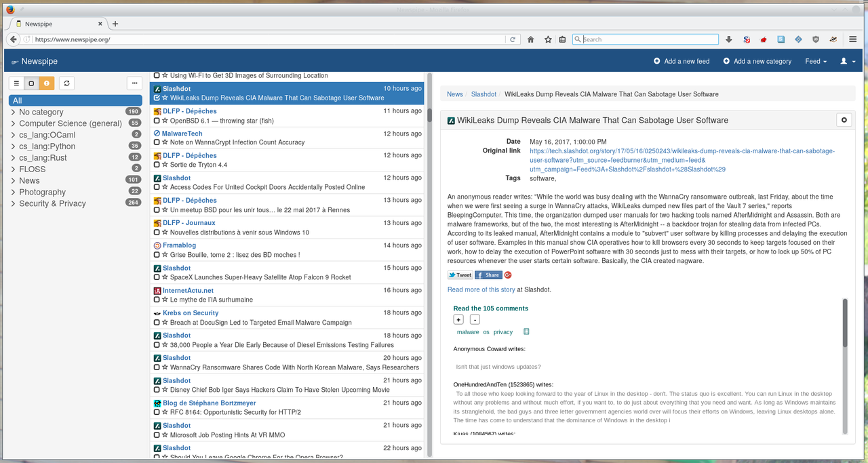Click the uBlock shield toolbar icon

click(x=816, y=39)
